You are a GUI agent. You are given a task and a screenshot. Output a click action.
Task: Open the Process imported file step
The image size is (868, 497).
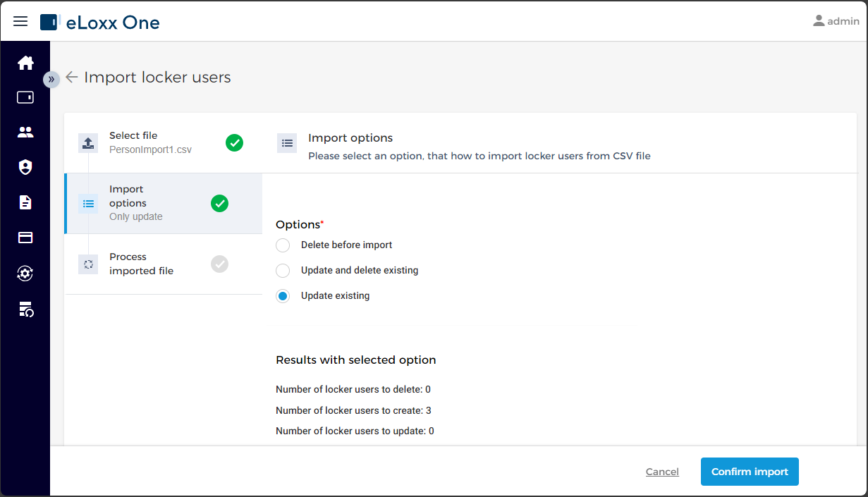pyautogui.click(x=163, y=264)
